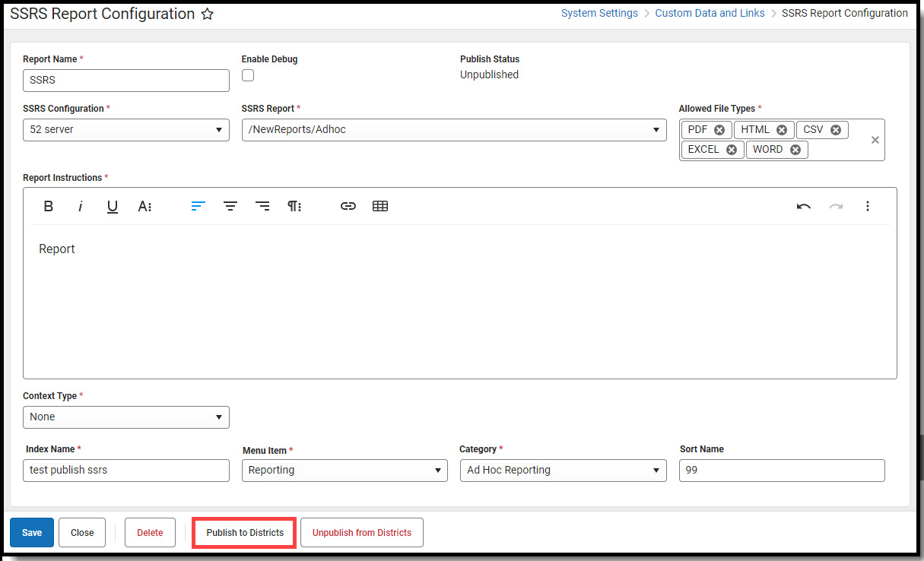Apply italic formatting in the text editor
924x561 pixels.
80,206
